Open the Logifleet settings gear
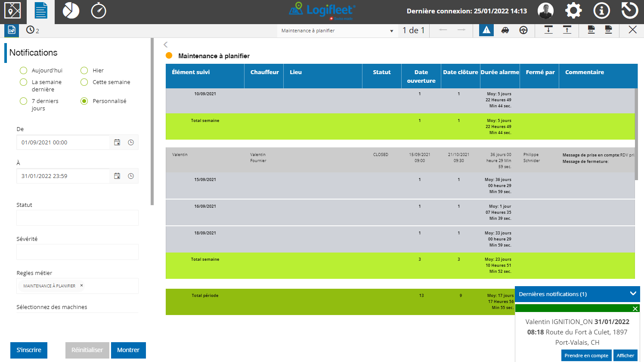Screen dimensions: 644x362 573,11
